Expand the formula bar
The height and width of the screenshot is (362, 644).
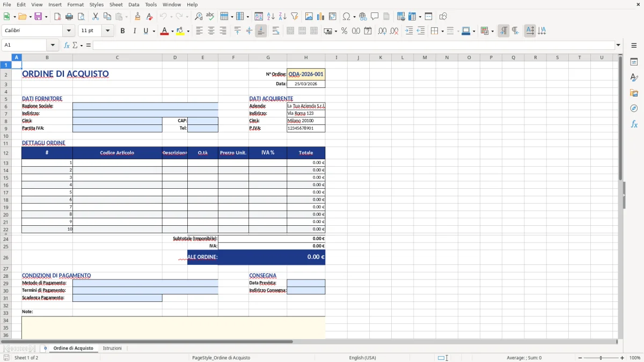pyautogui.click(x=618, y=45)
